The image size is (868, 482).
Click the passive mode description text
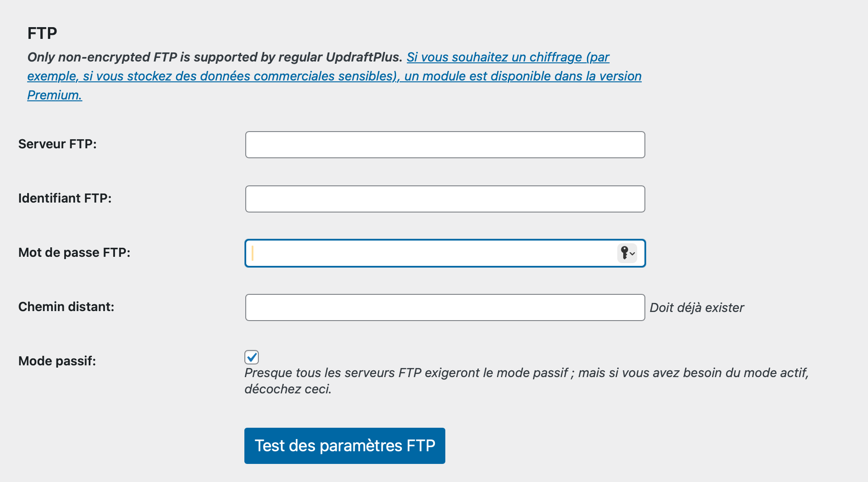click(526, 373)
